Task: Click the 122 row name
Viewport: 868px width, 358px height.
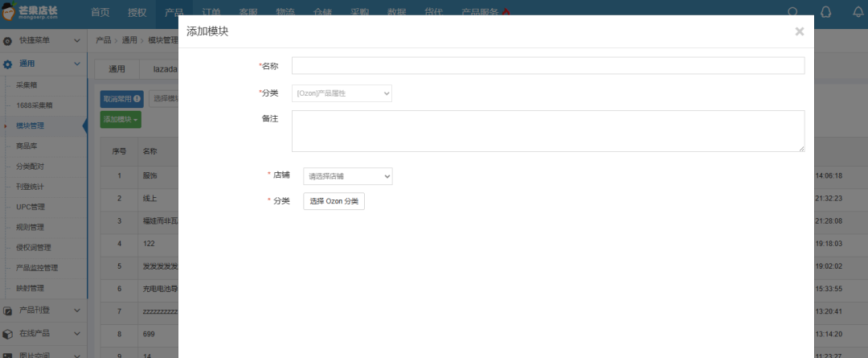Action: pyautogui.click(x=149, y=243)
